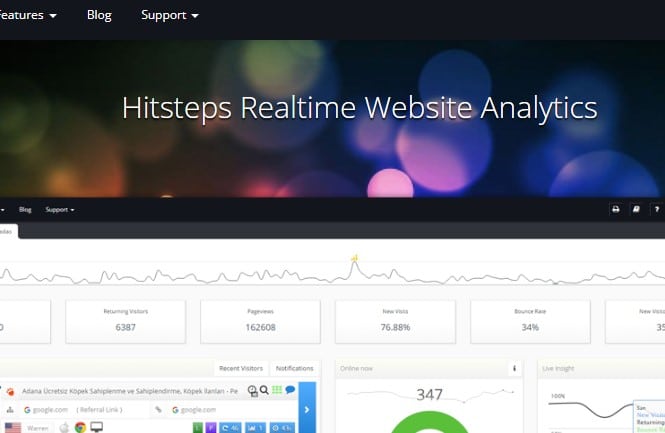Click the Apple operating system icon
The width and height of the screenshot is (665, 433).
tap(64, 427)
